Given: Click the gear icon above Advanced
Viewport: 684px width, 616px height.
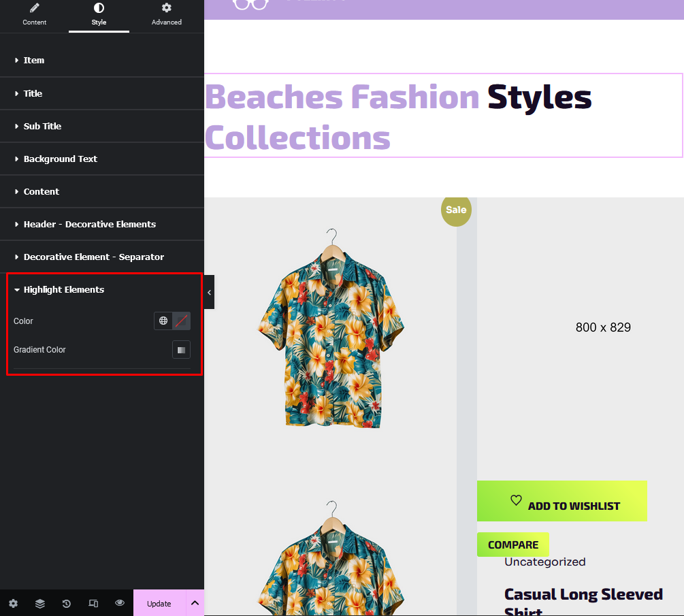Looking at the screenshot, I should [167, 8].
